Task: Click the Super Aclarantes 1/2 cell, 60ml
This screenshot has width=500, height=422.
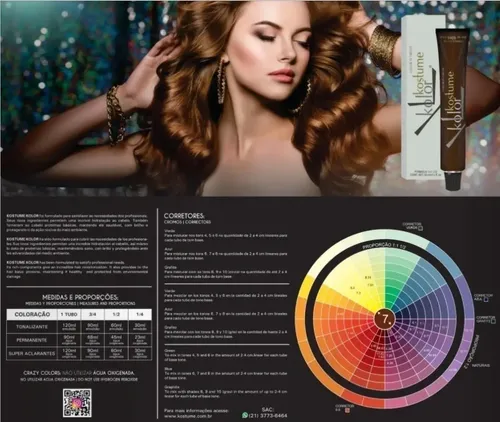Action: [116, 353]
